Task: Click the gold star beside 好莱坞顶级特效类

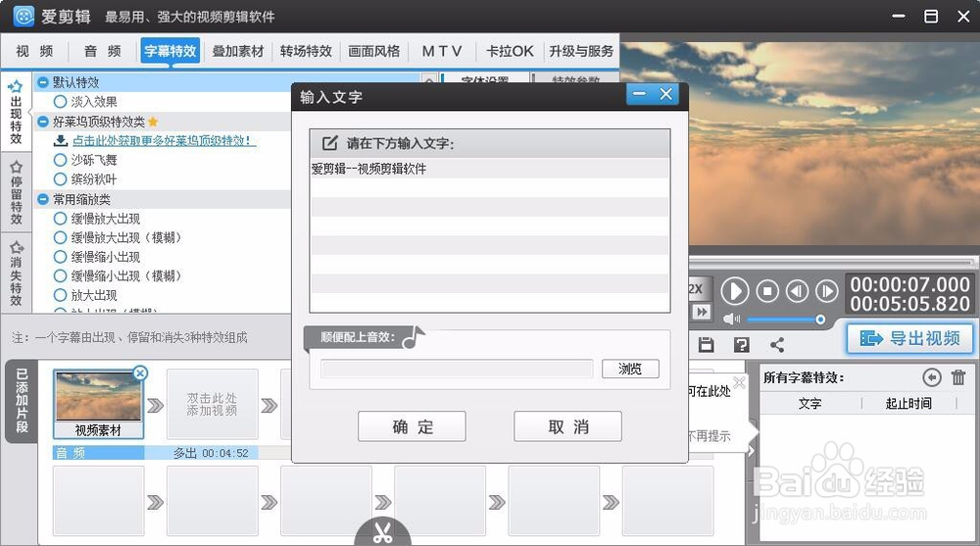Action: (153, 122)
